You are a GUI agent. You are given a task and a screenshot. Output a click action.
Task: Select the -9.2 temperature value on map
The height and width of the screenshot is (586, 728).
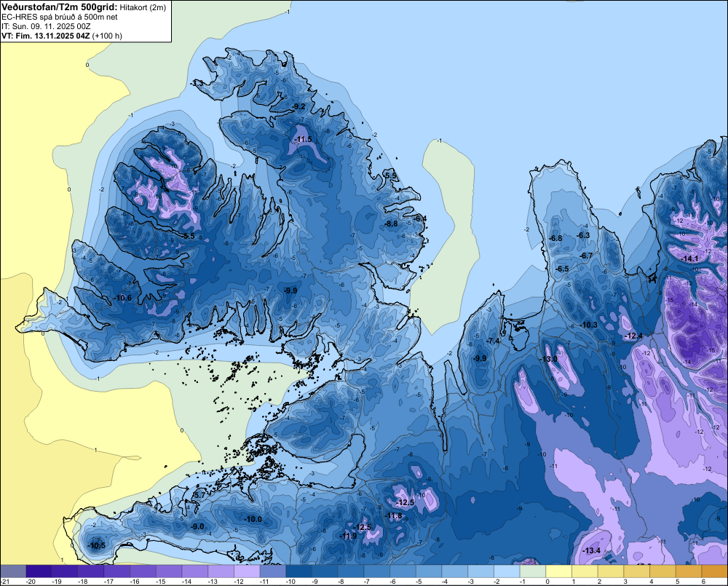click(299, 107)
